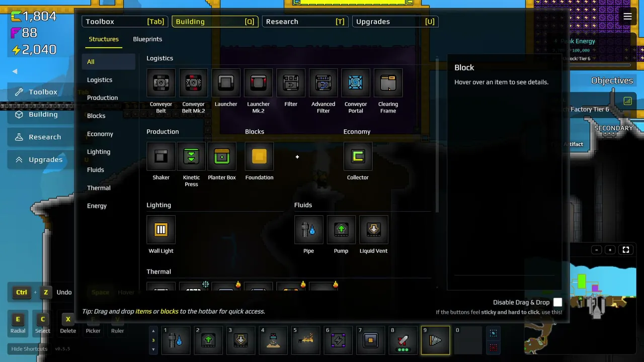Filter structures by All category

pyautogui.click(x=109, y=62)
